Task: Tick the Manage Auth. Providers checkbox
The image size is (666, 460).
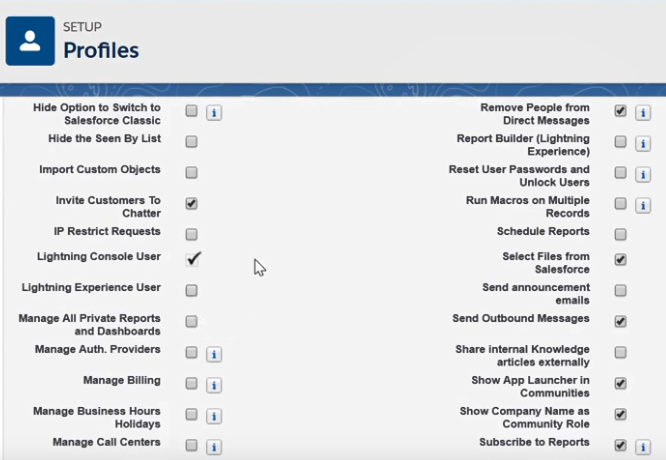Action: pos(192,353)
